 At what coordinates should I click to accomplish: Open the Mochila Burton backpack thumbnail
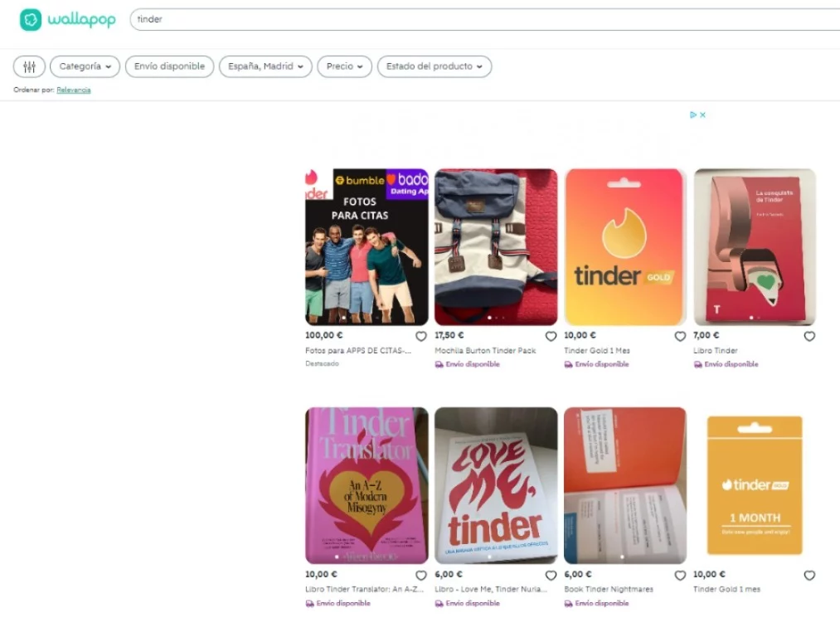(496, 246)
